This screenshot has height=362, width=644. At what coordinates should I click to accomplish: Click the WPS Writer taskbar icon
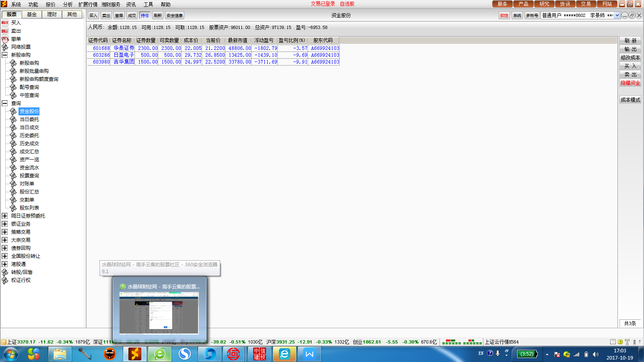pyautogui.click(x=310, y=354)
